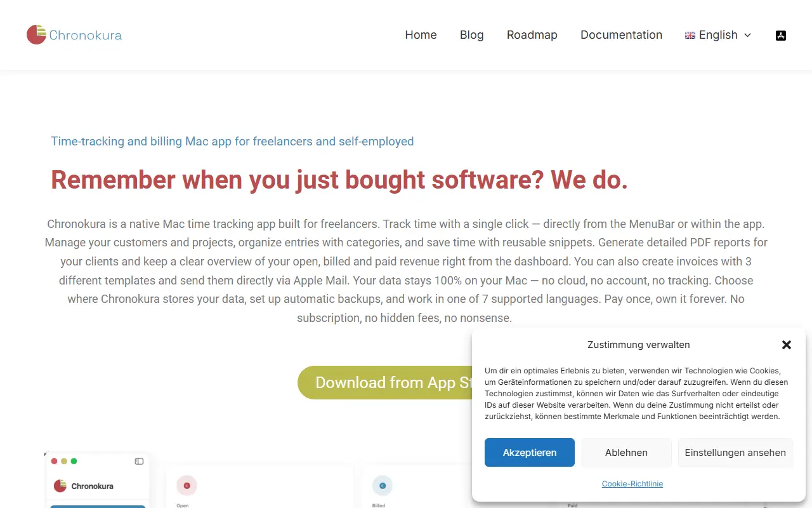Open the App Store icon in navigation
Image resolution: width=812 pixels, height=508 pixels.
tap(781, 35)
